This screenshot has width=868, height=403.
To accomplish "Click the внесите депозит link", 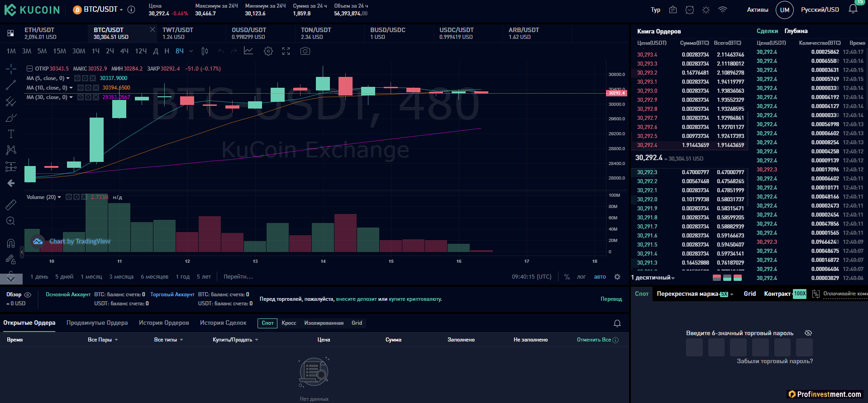I will 356,299.
